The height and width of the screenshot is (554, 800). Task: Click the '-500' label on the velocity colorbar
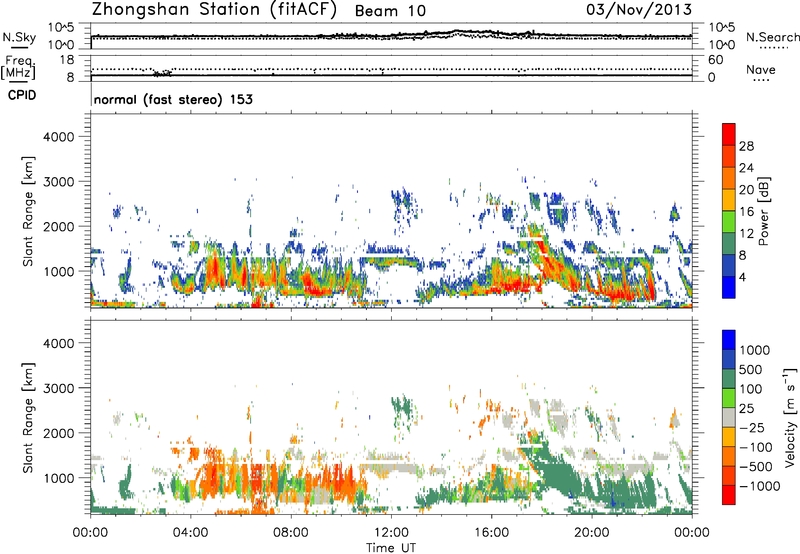(x=756, y=466)
